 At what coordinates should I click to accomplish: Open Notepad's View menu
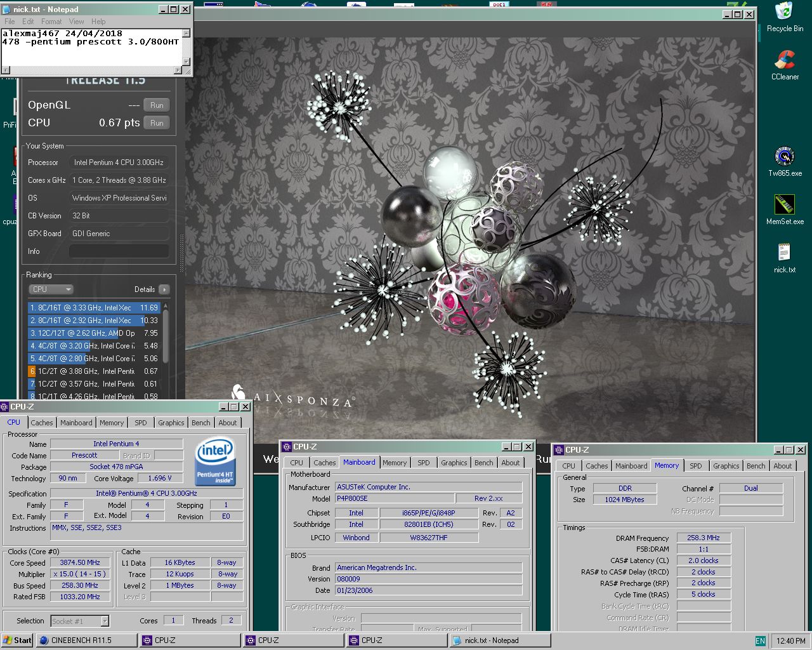(x=76, y=22)
